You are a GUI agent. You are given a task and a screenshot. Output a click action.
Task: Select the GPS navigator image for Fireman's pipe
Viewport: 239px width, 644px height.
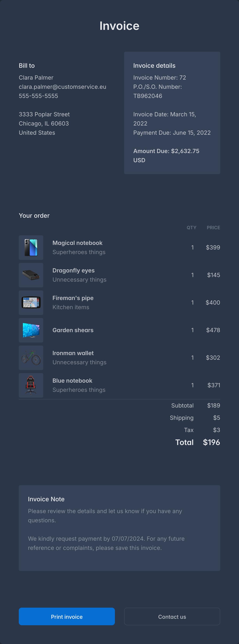(31, 302)
